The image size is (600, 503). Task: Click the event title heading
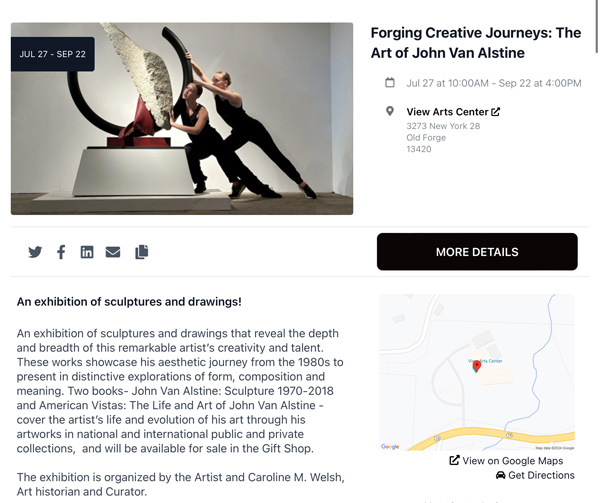(x=476, y=43)
